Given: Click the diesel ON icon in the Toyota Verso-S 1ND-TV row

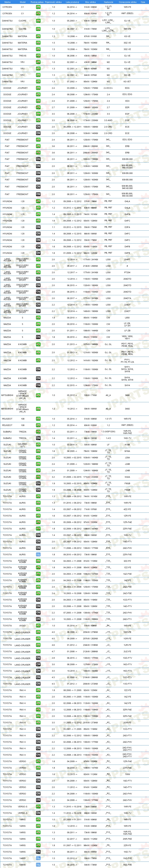Looking at the screenshot, I should (38, 813).
